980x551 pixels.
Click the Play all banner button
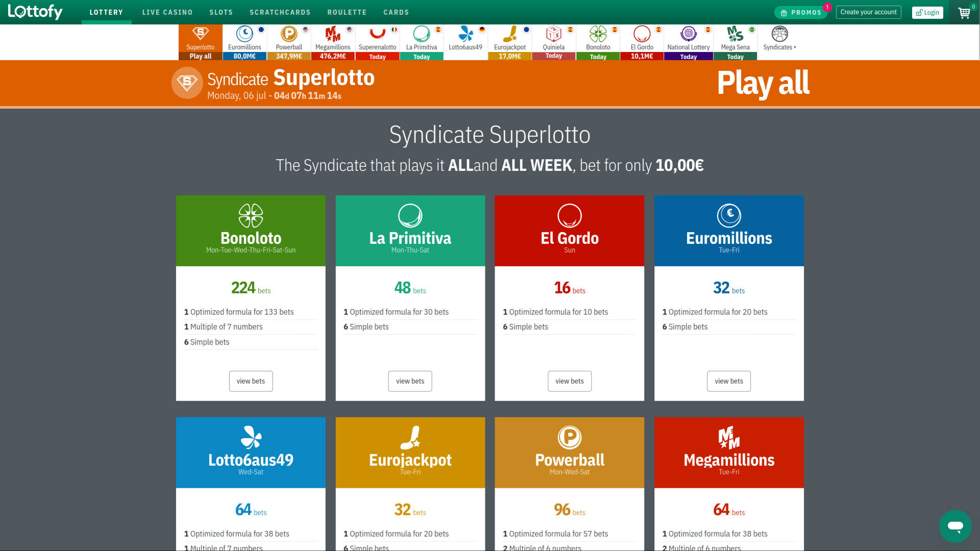(x=763, y=83)
